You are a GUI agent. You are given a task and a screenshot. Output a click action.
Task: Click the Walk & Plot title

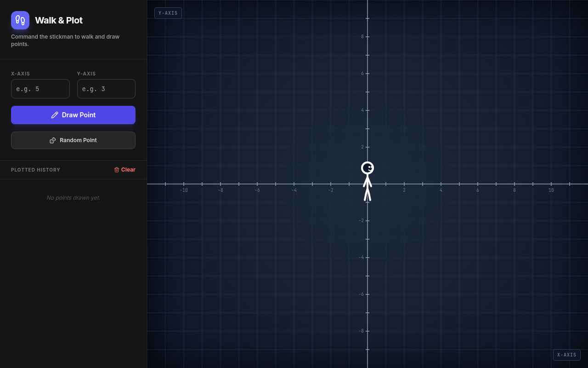coord(59,20)
